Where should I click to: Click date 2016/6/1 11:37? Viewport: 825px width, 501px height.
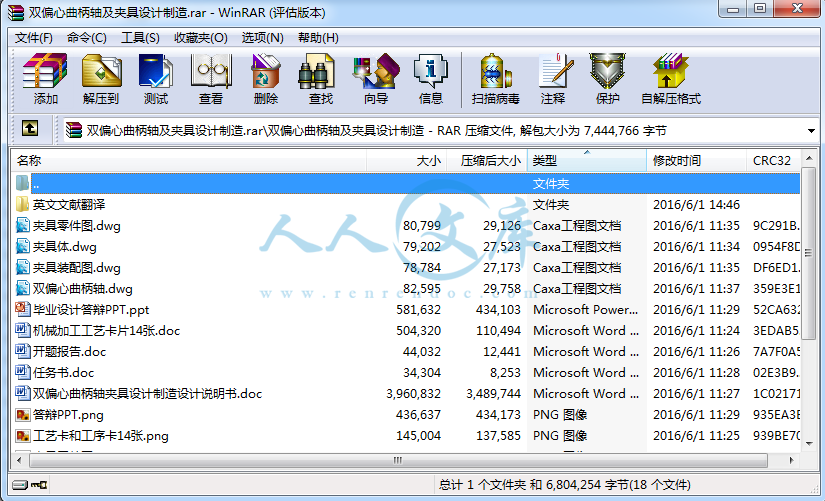pos(696,288)
